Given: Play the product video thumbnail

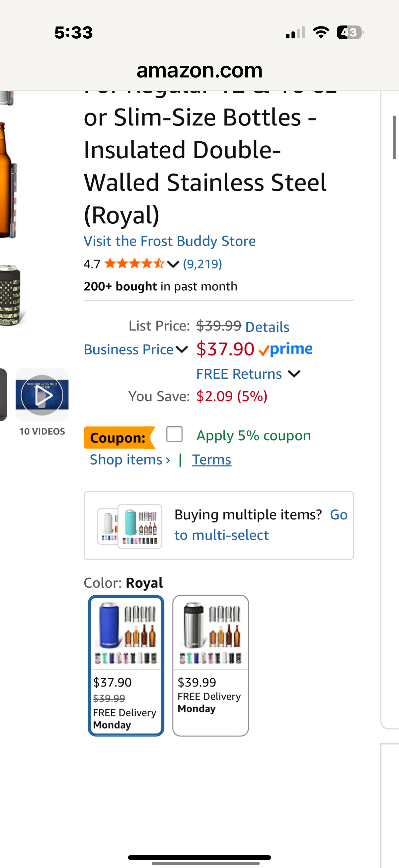Looking at the screenshot, I should [42, 395].
